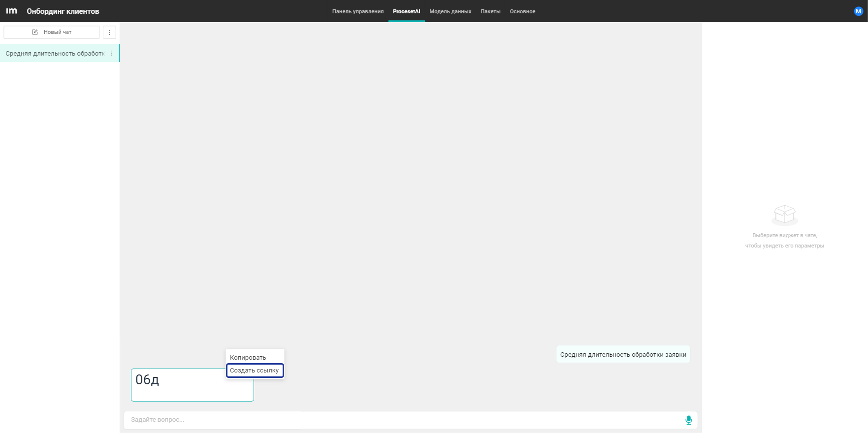Start voice input with the microphone icon

click(x=688, y=420)
